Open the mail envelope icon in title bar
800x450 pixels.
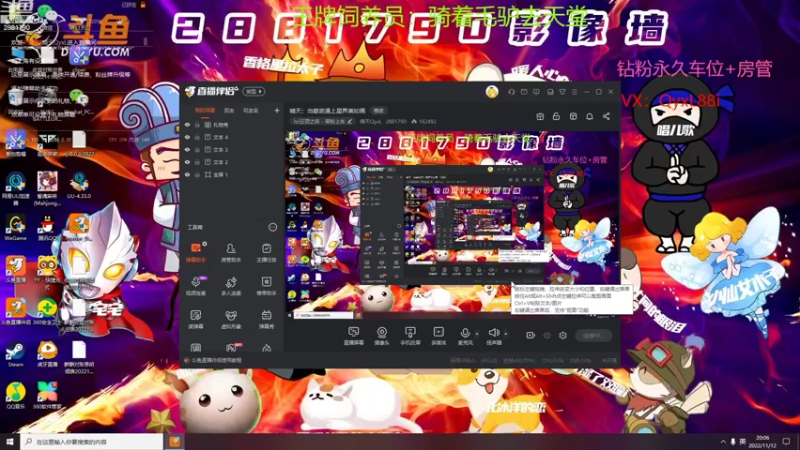[524, 92]
